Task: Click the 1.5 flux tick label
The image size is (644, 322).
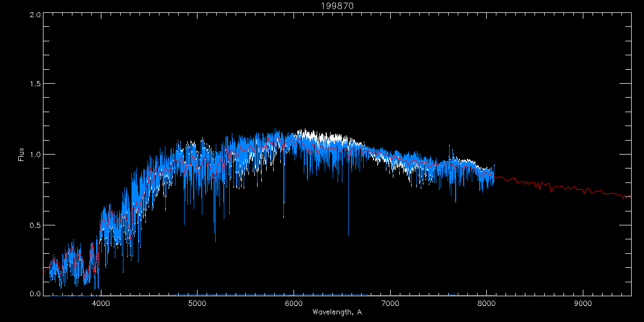Action: tap(35, 84)
